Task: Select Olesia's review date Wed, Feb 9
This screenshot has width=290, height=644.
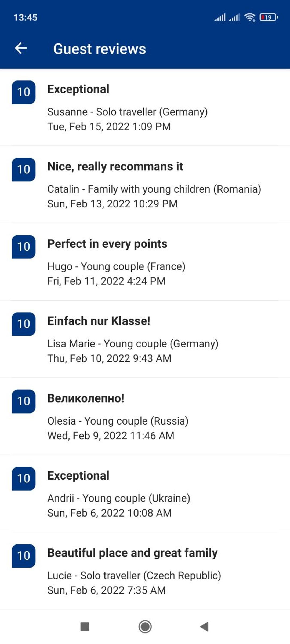Action: (111, 436)
